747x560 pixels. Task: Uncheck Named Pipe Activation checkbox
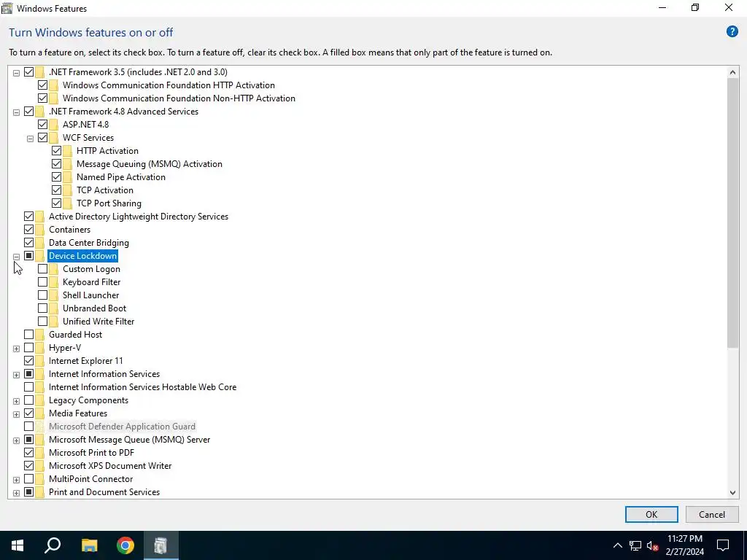pos(56,177)
